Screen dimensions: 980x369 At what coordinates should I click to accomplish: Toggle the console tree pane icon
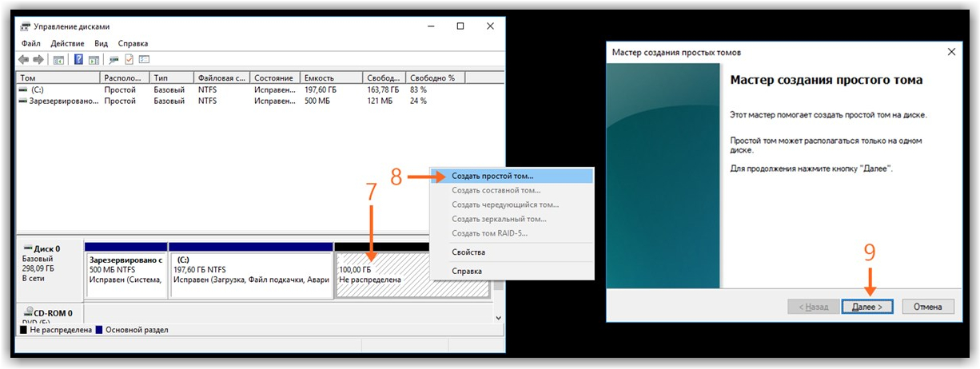click(x=59, y=60)
